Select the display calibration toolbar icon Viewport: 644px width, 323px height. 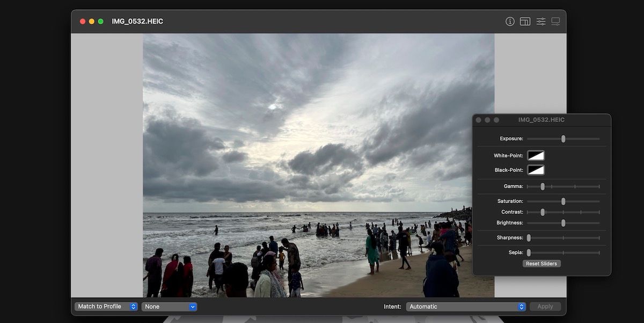(555, 21)
